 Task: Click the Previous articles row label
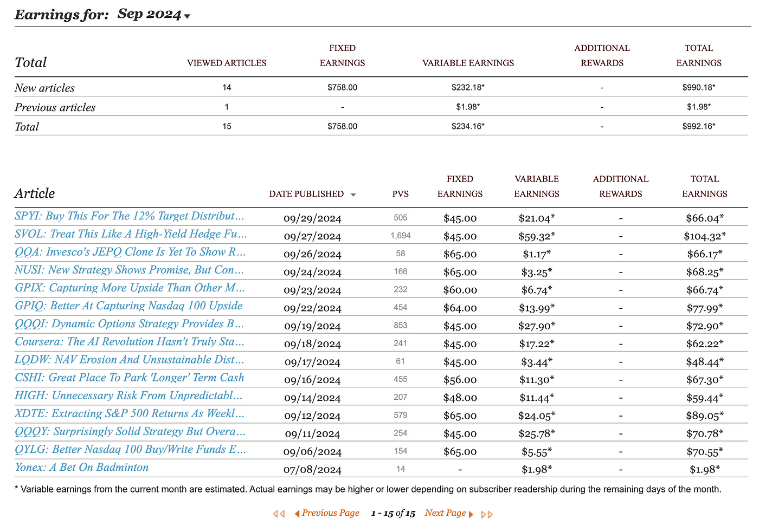[x=55, y=107]
